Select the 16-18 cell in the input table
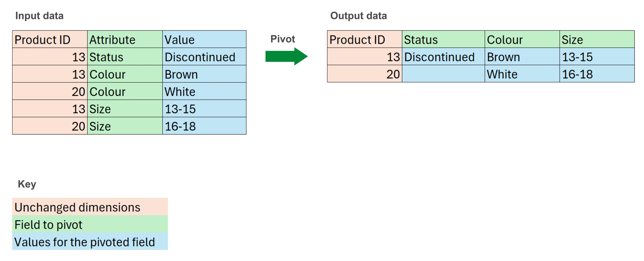644x261 pixels. (x=204, y=126)
